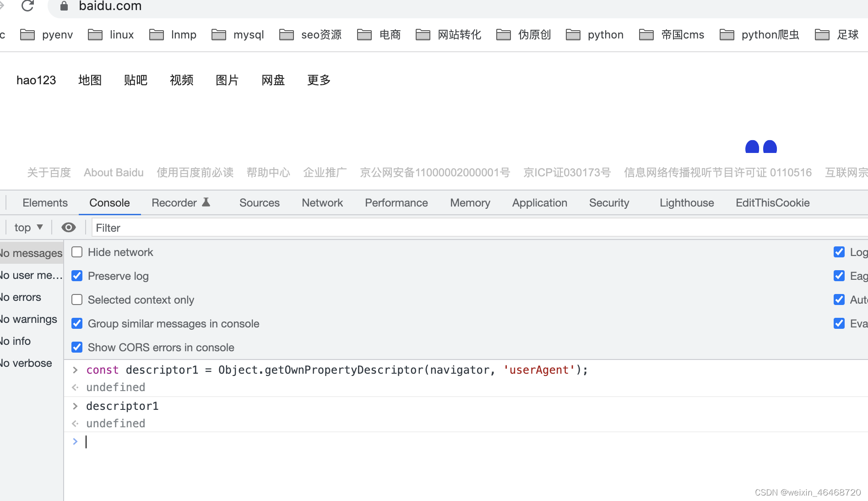
Task: Click the 使用百度前必读 footer link
Action: (x=195, y=173)
